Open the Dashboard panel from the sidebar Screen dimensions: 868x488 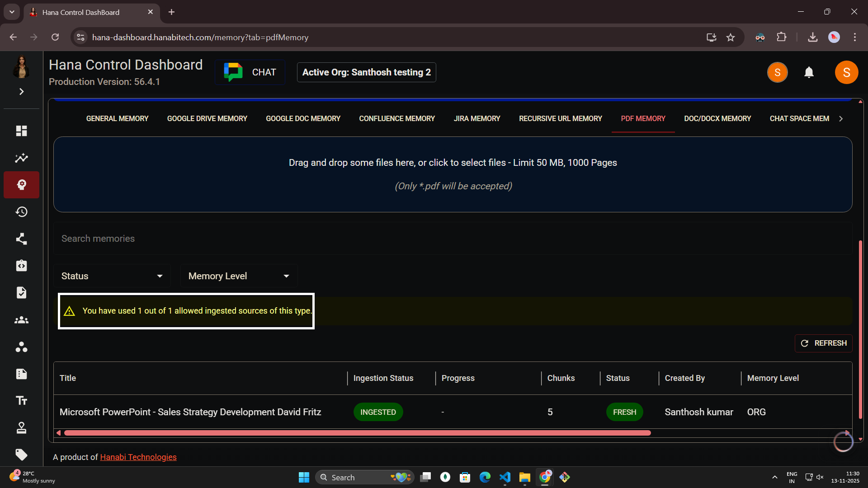point(21,131)
